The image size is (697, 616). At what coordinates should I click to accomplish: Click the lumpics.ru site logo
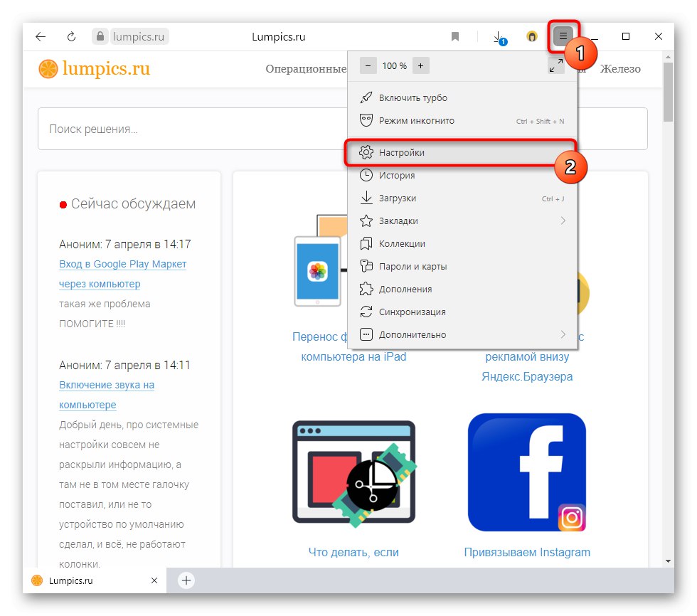pos(94,68)
